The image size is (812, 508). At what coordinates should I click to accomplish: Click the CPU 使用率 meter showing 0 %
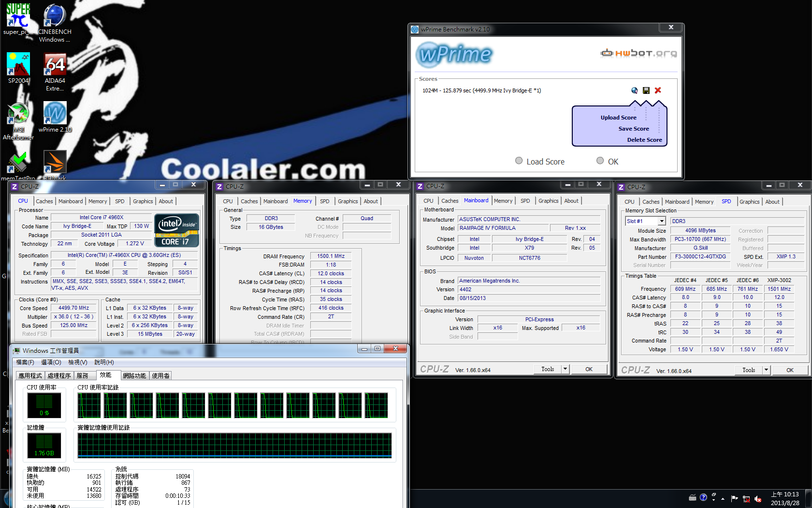(x=44, y=405)
